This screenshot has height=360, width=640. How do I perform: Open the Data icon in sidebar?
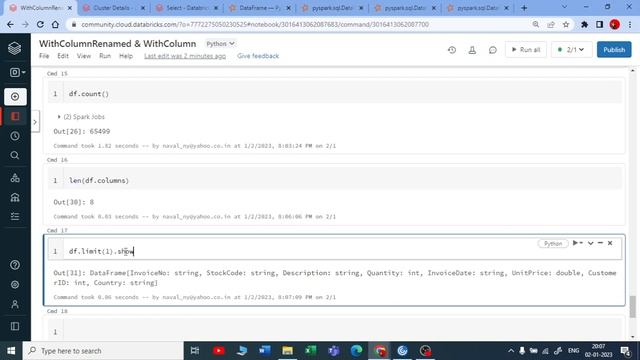(15, 178)
